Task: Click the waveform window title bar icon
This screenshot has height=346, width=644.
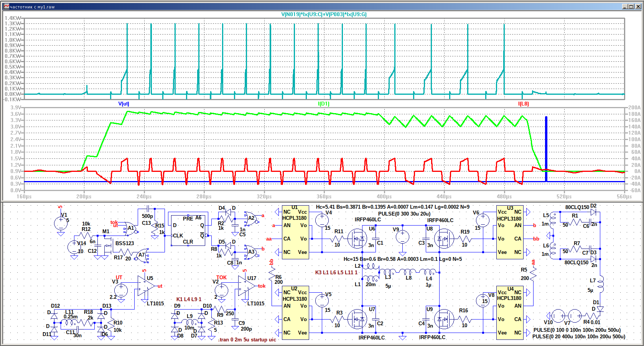Action: click(x=6, y=7)
